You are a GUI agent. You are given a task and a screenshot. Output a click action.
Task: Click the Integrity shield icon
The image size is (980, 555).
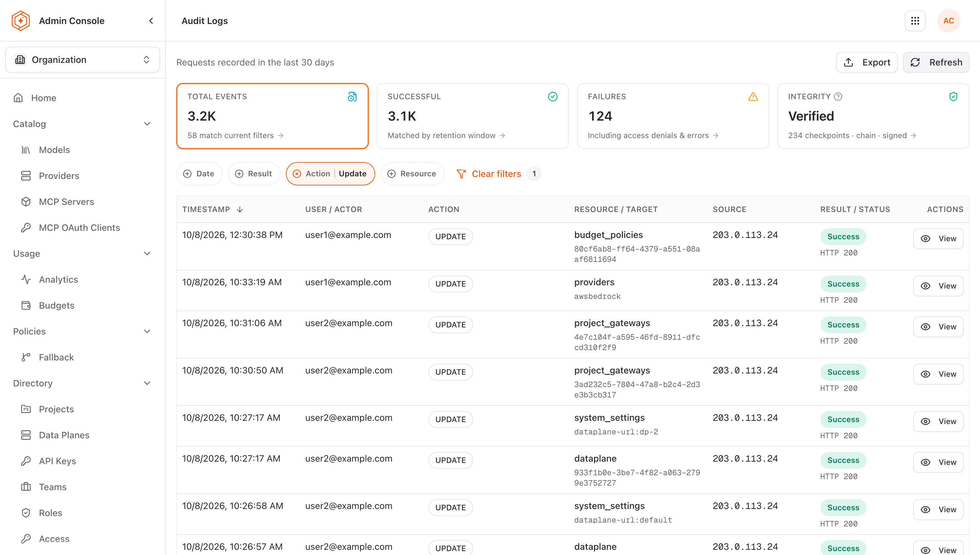pos(953,96)
